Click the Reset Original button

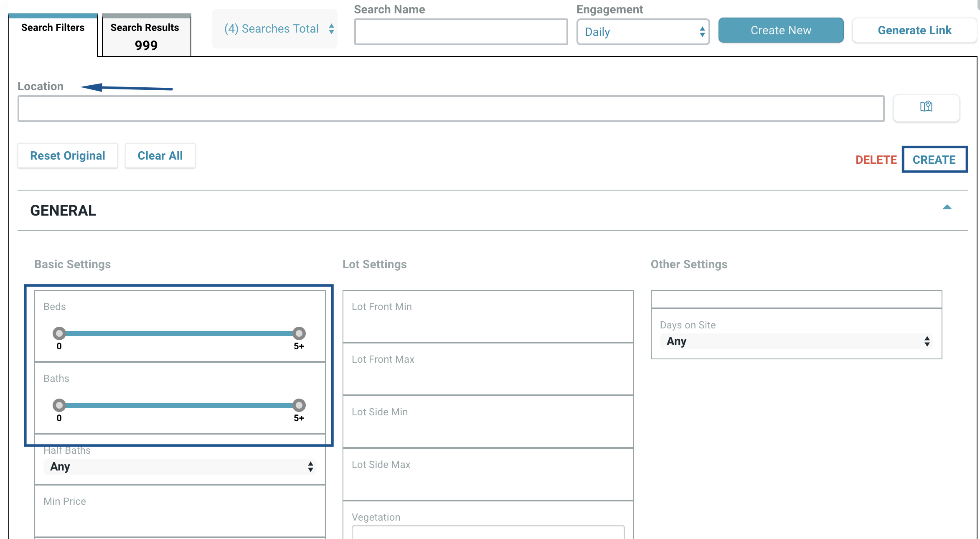click(68, 156)
